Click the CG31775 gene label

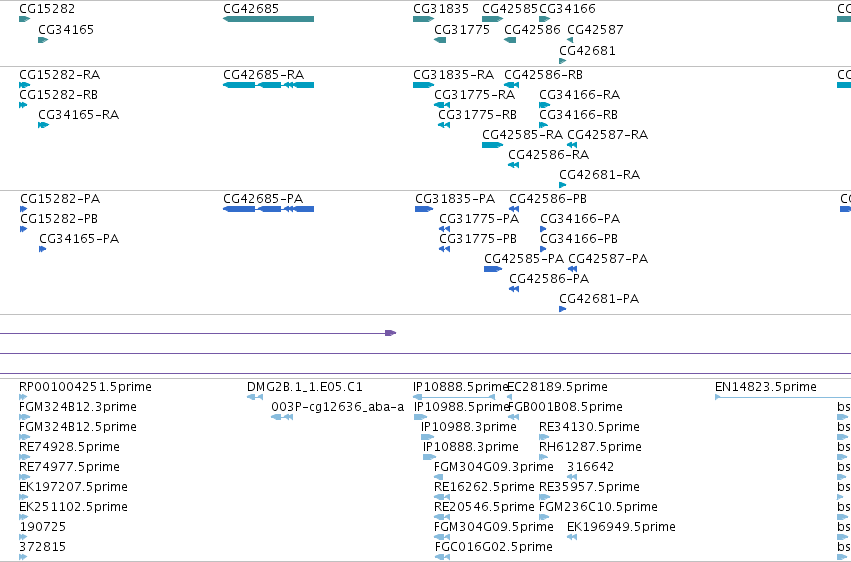(462, 30)
